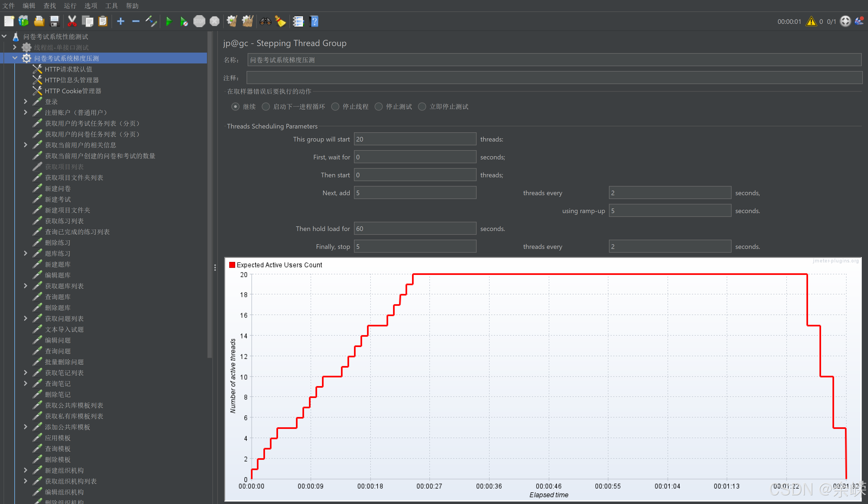The height and width of the screenshot is (504, 868).
Task: Select the 继续 radio button
Action: (235, 107)
